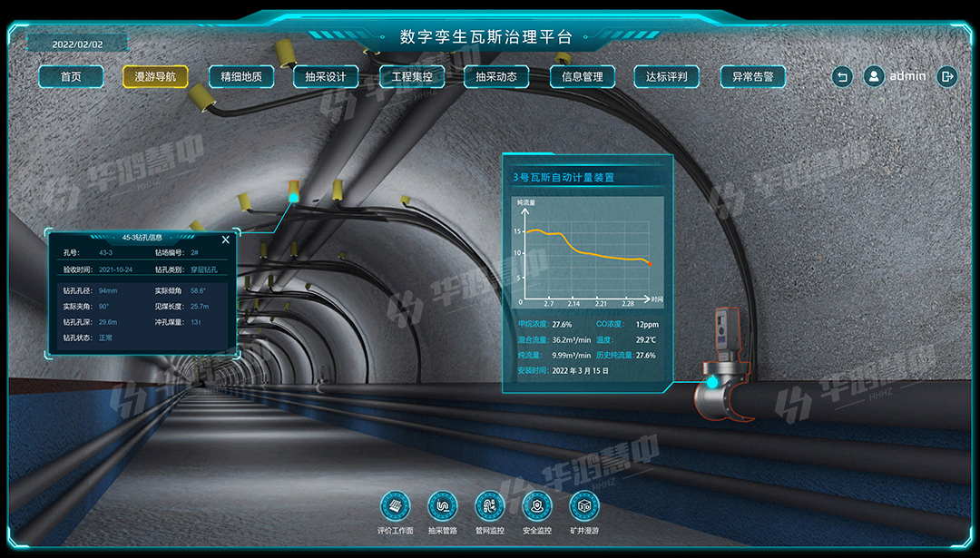Go to the 首页 home tab
The width and height of the screenshot is (980, 558).
(71, 77)
